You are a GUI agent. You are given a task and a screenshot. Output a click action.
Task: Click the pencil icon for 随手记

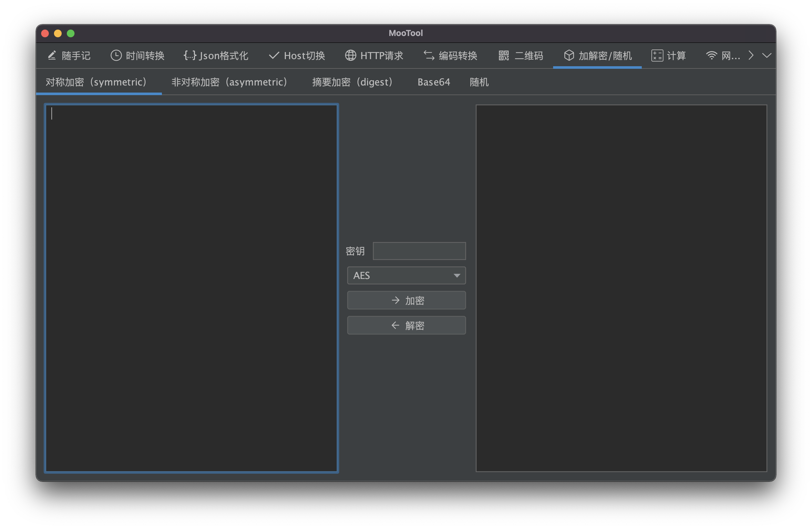(x=52, y=55)
